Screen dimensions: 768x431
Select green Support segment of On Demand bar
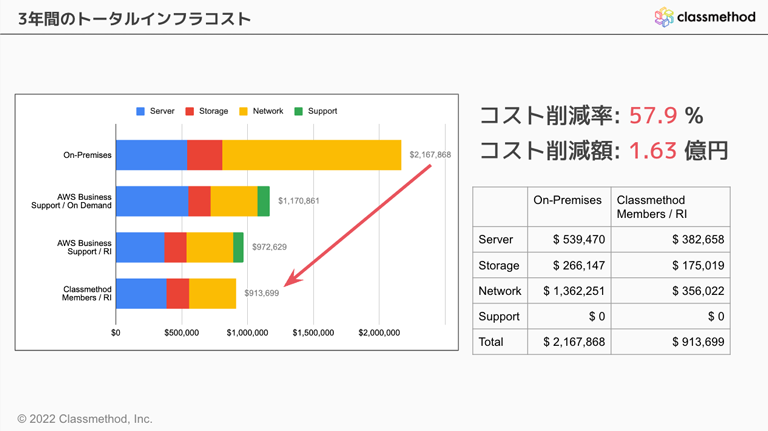tap(264, 201)
